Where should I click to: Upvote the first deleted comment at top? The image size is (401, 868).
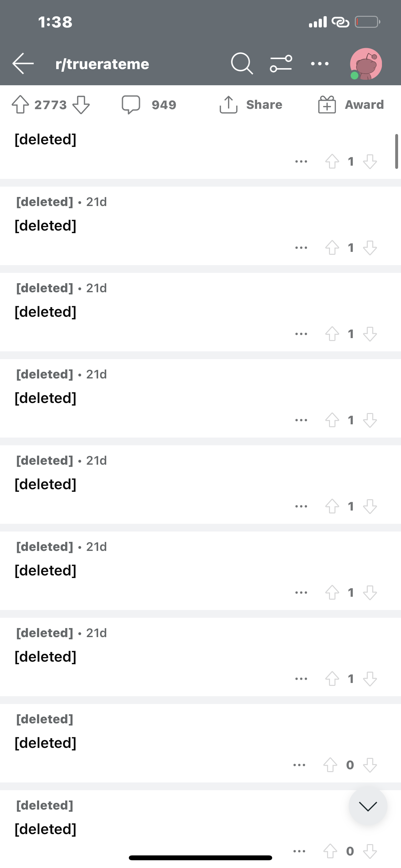point(332,161)
